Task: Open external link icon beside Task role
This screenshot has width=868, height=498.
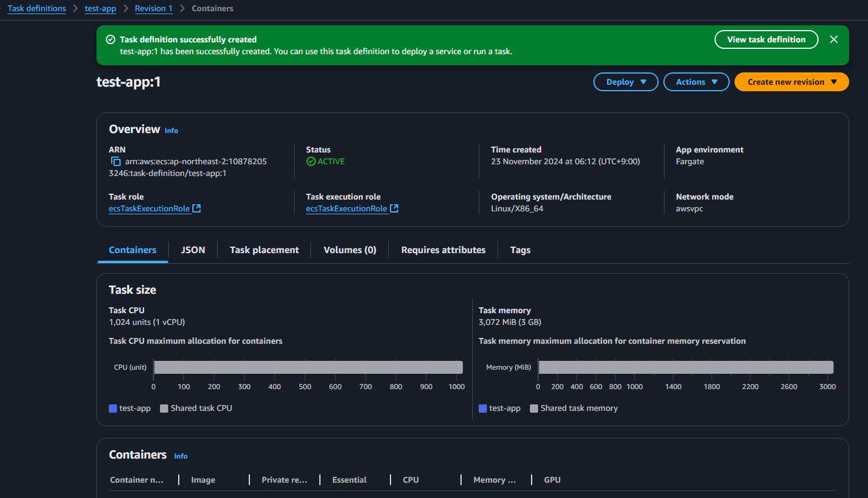Action: pos(196,208)
